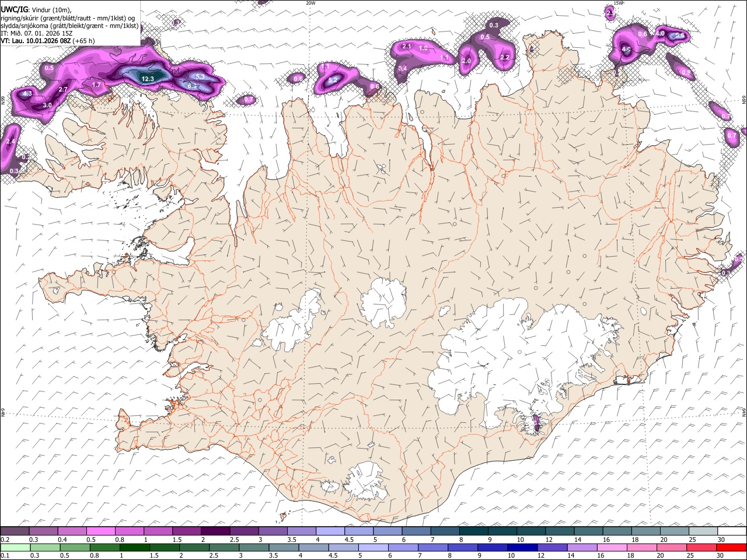Click the 1.0 precipitation label
Screen dimensions: 747x560
tap(424, 48)
